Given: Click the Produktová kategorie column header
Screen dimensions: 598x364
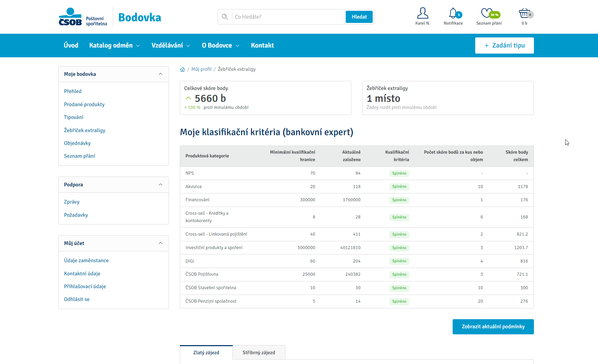Looking at the screenshot, I should (207, 156).
